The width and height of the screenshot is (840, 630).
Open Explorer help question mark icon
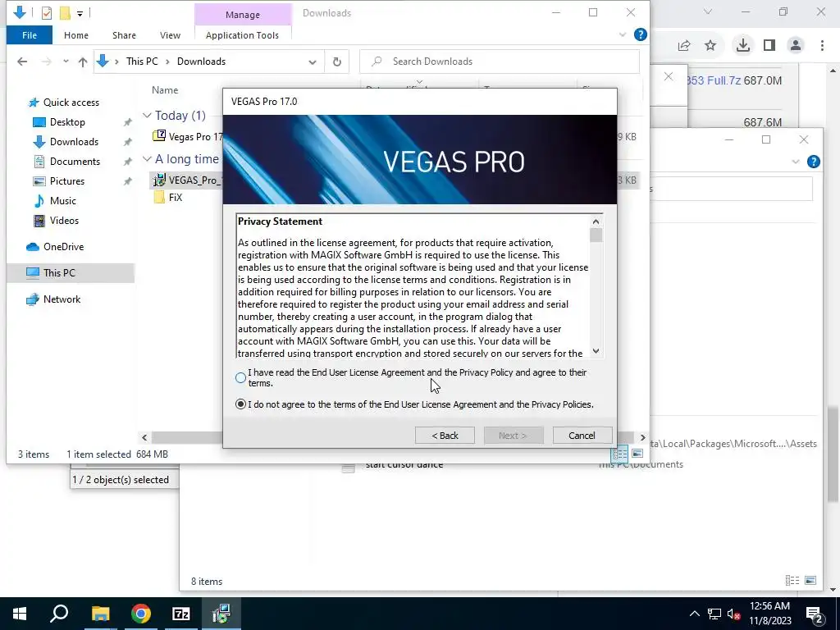640,34
